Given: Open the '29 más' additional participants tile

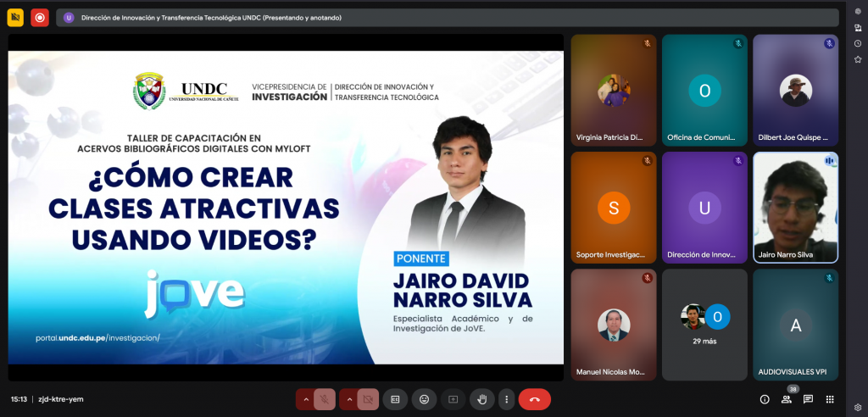Looking at the screenshot, I should pyautogui.click(x=704, y=325).
